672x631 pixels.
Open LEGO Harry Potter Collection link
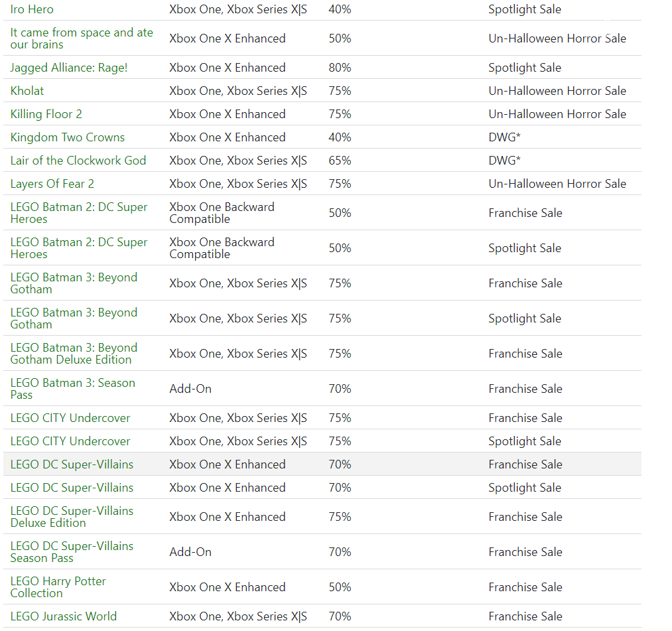58,587
